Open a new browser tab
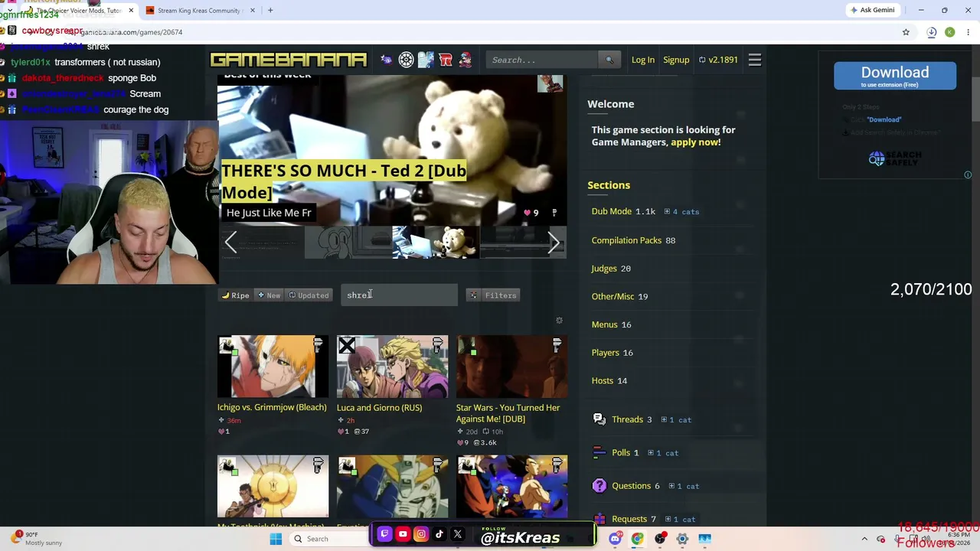Image resolution: width=980 pixels, height=551 pixels. [270, 10]
